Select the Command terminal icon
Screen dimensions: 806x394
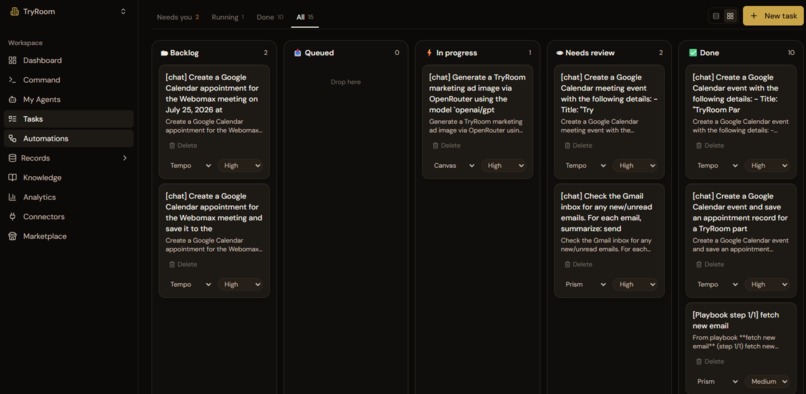[13, 80]
